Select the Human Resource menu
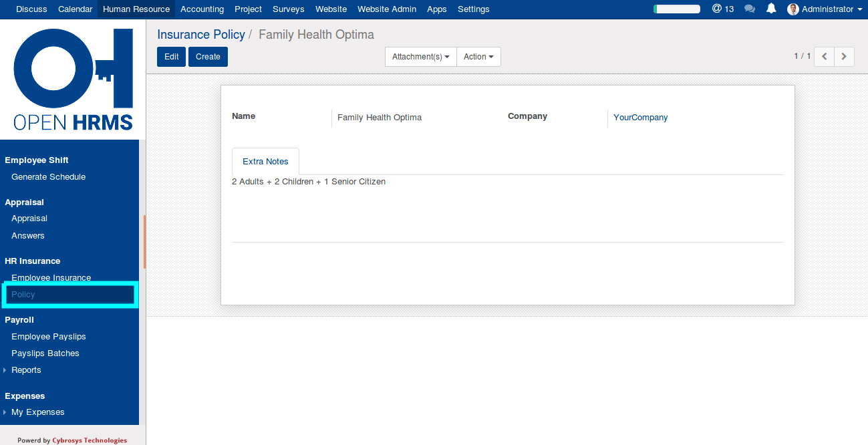The image size is (868, 445). (136, 9)
